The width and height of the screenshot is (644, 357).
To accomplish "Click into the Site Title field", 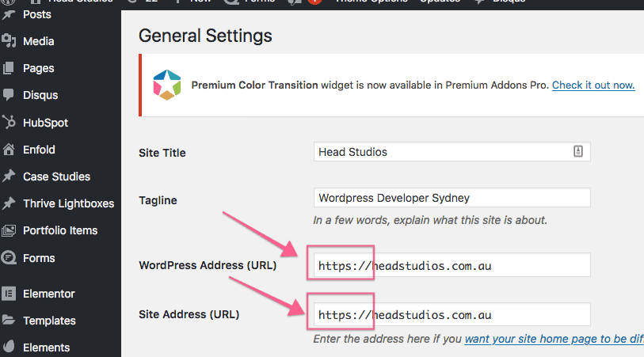I will [x=452, y=152].
